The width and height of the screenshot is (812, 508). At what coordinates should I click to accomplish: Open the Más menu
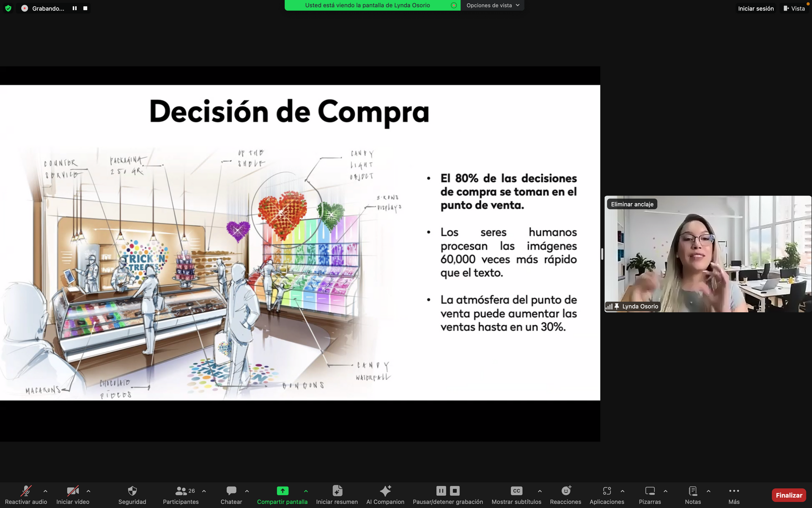[x=734, y=491]
